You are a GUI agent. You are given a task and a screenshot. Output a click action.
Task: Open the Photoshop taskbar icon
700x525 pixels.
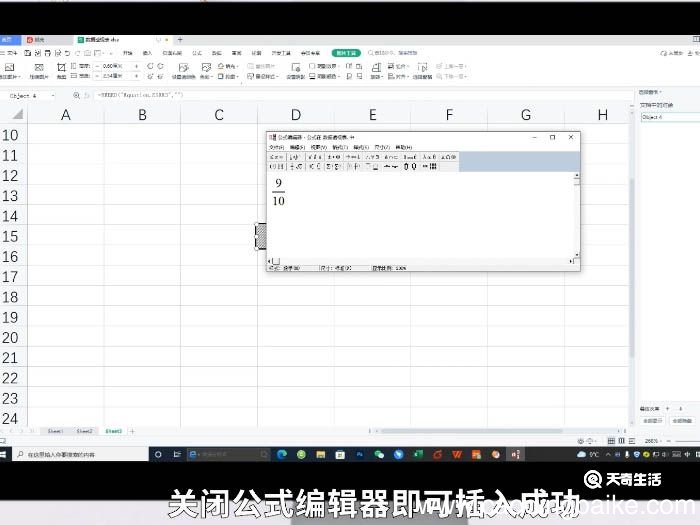pos(359,454)
